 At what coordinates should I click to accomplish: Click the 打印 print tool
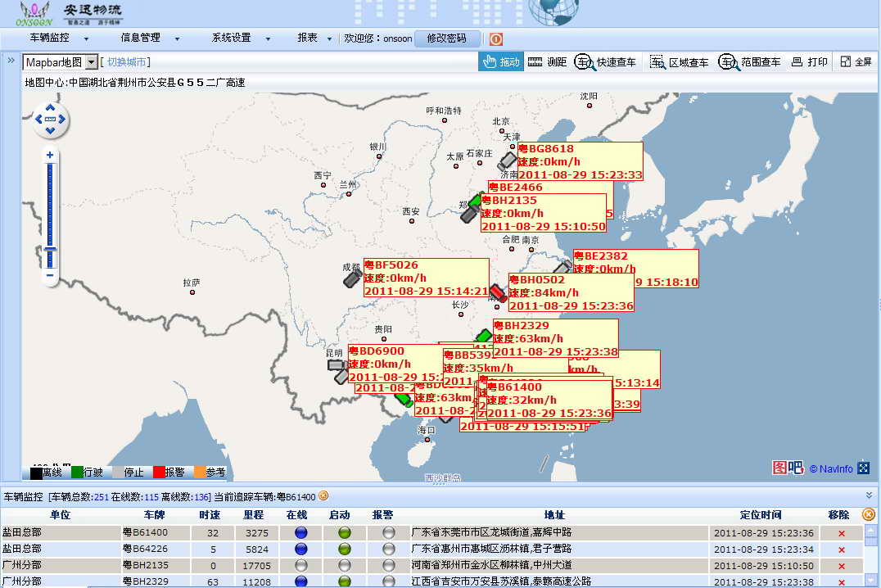click(x=809, y=62)
